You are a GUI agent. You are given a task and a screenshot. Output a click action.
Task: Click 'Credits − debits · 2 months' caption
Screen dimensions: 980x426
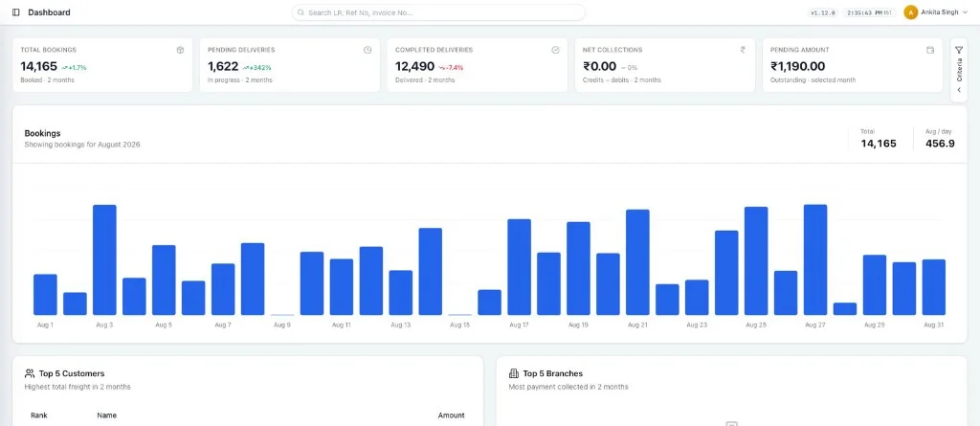pyautogui.click(x=621, y=80)
